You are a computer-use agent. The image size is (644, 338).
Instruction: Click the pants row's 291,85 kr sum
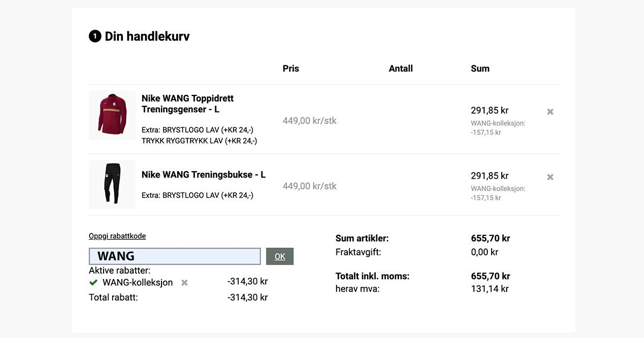click(x=489, y=176)
